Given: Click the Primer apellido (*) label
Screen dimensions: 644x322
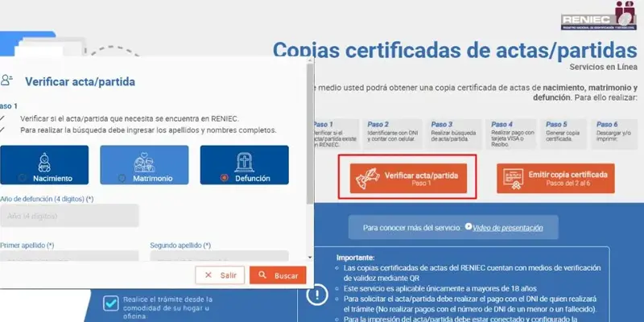Looking at the screenshot, I should 27,246.
